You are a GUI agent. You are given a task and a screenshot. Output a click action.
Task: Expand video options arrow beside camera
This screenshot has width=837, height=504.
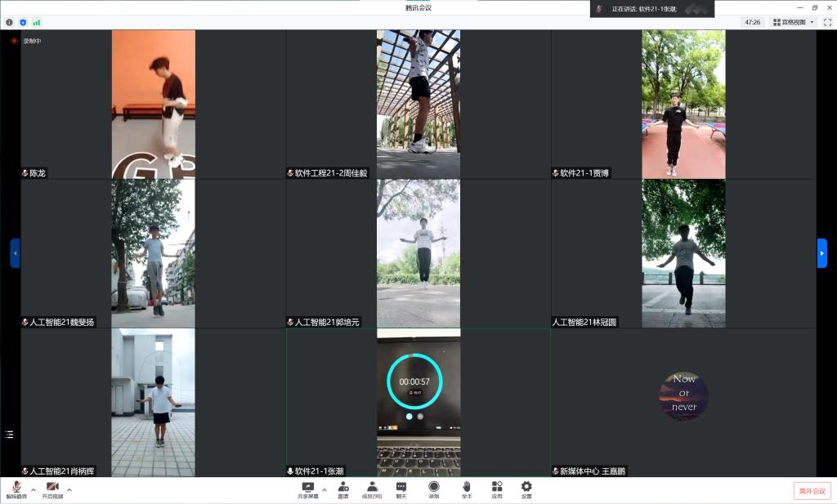69,490
